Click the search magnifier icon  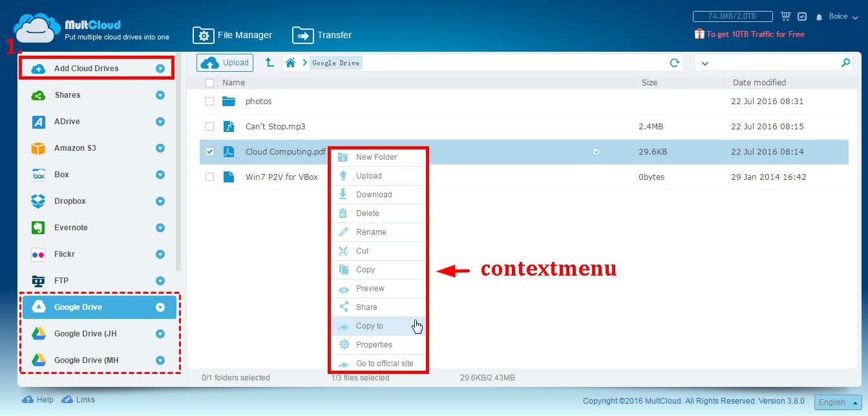coord(845,63)
